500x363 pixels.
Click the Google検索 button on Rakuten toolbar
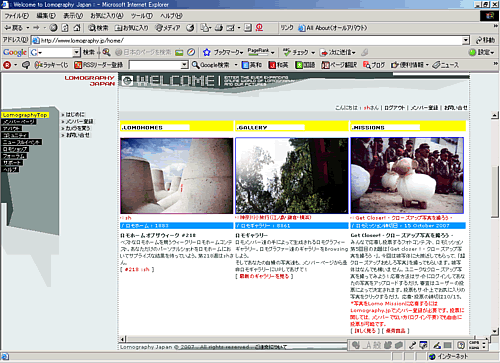[x=211, y=65]
